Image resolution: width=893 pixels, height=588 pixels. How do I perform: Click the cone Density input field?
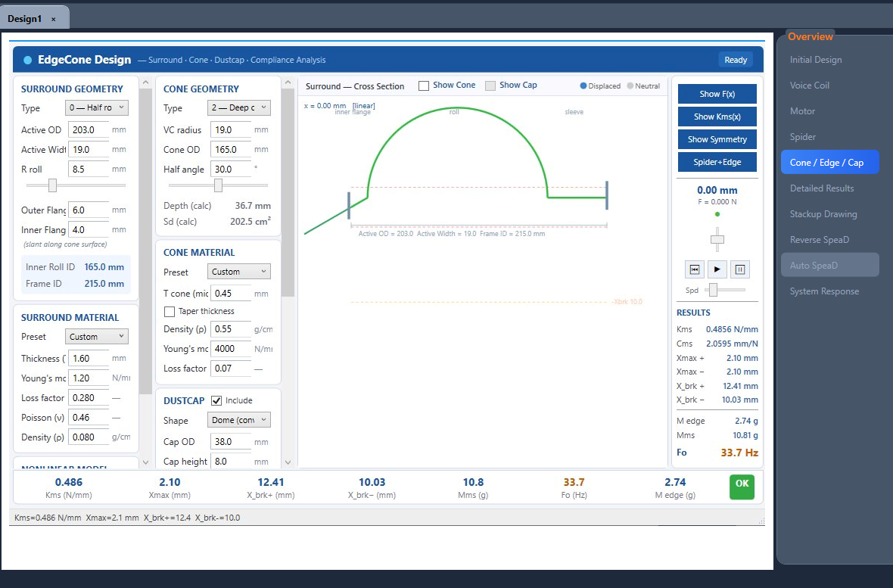(x=231, y=329)
